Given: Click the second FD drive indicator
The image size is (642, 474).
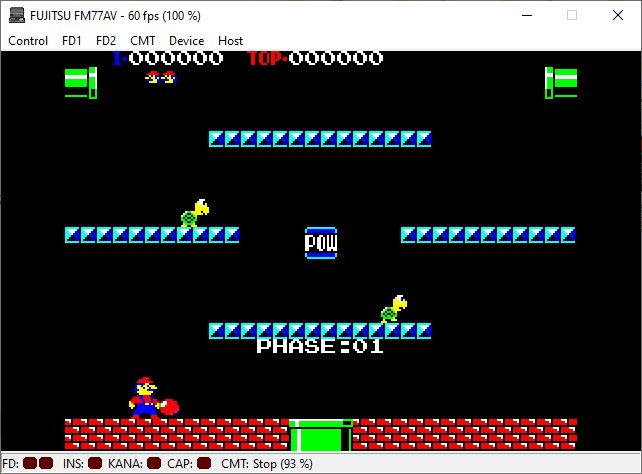Looking at the screenshot, I should coord(46,463).
